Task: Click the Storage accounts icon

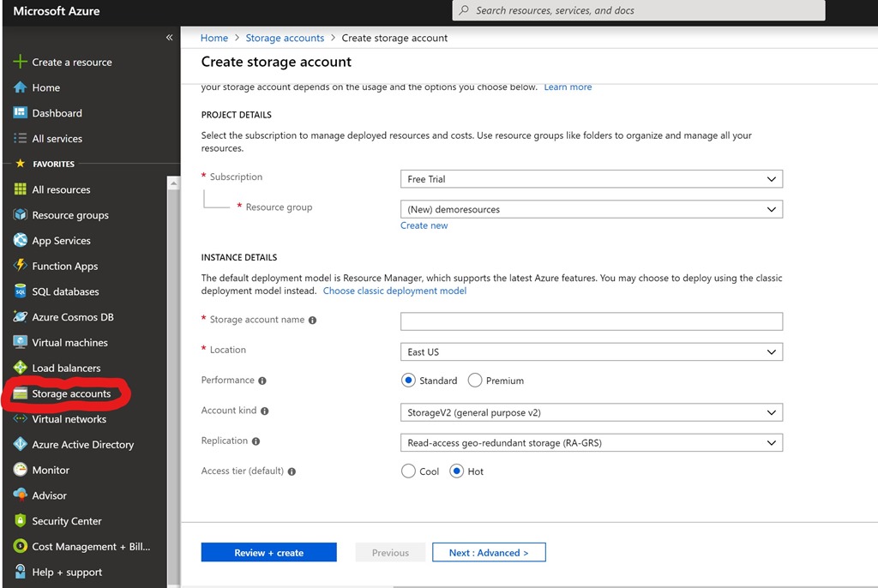Action: 21,393
